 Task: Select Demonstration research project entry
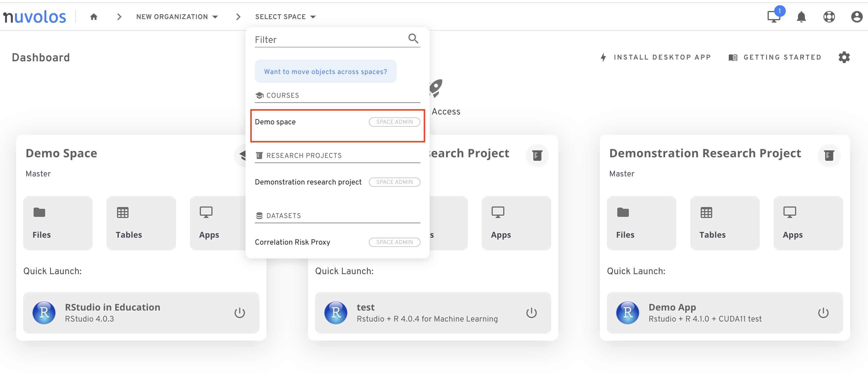pos(337,182)
